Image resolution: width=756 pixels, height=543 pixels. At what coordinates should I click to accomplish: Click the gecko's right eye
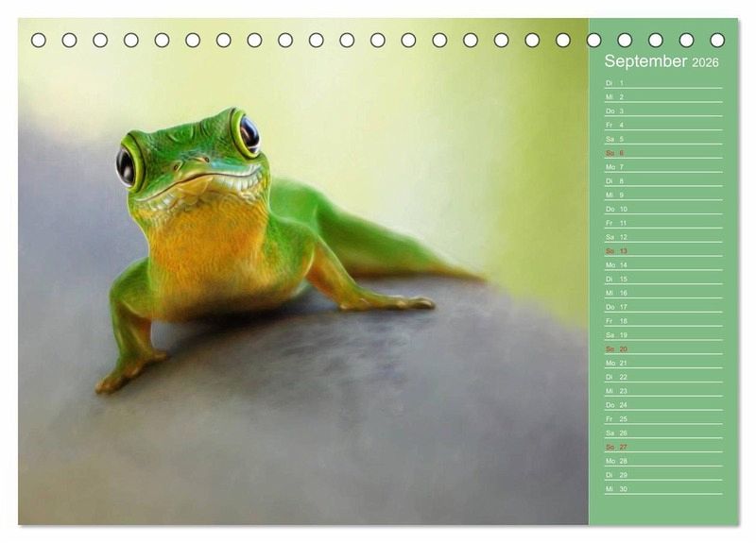point(249,133)
